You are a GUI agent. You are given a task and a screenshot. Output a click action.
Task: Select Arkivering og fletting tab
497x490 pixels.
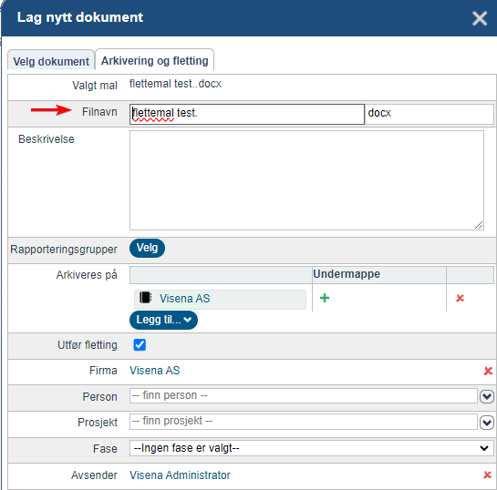pos(155,60)
